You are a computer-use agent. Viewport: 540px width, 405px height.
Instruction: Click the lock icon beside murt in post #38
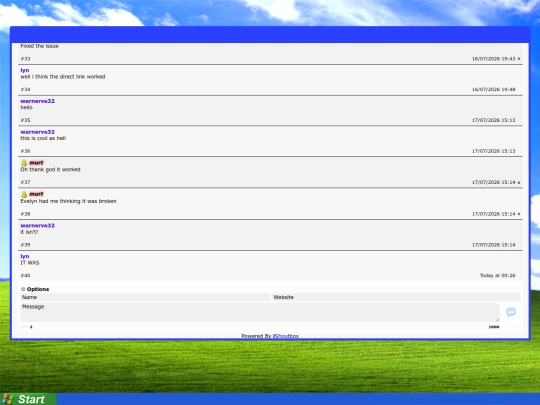click(x=24, y=194)
